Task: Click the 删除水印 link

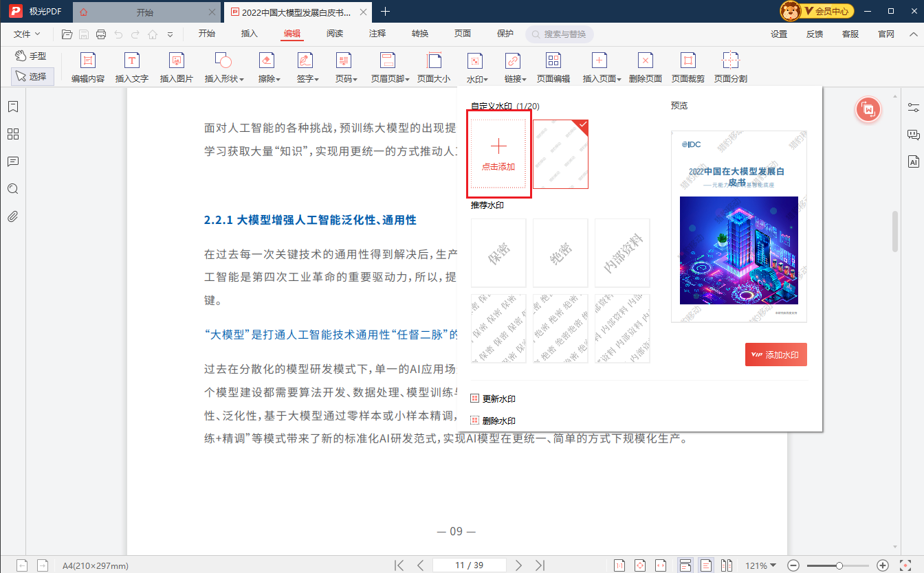Action: coord(500,420)
